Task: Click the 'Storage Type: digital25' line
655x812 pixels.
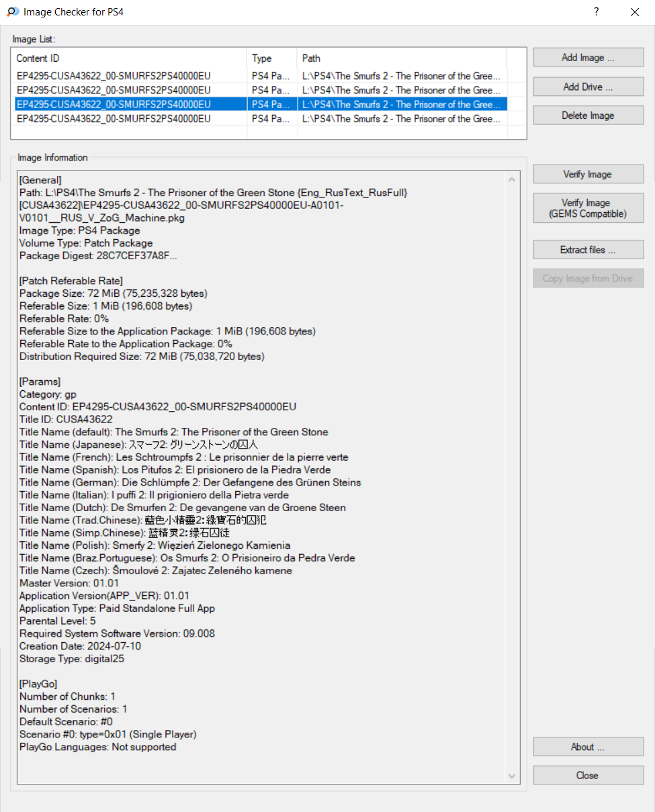Action: click(72, 659)
